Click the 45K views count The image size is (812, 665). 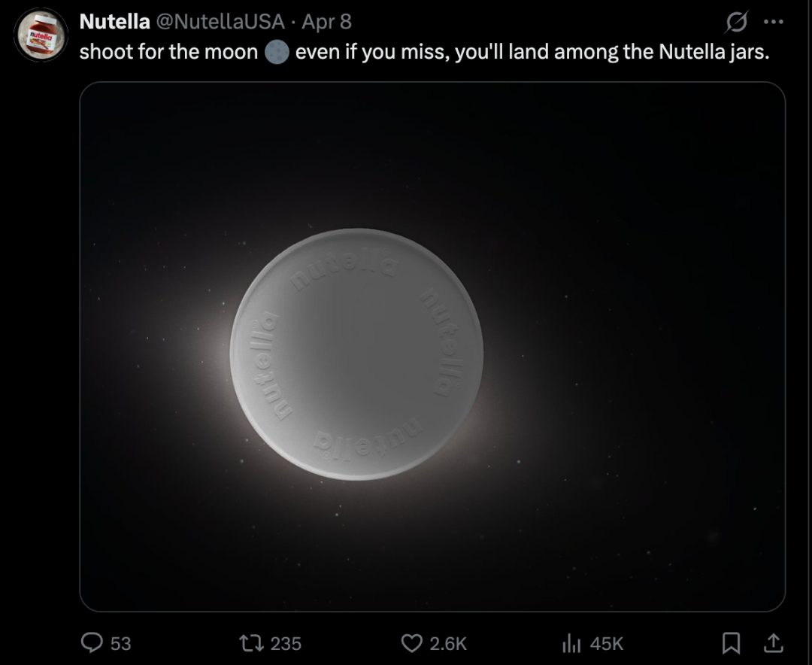coord(607,643)
